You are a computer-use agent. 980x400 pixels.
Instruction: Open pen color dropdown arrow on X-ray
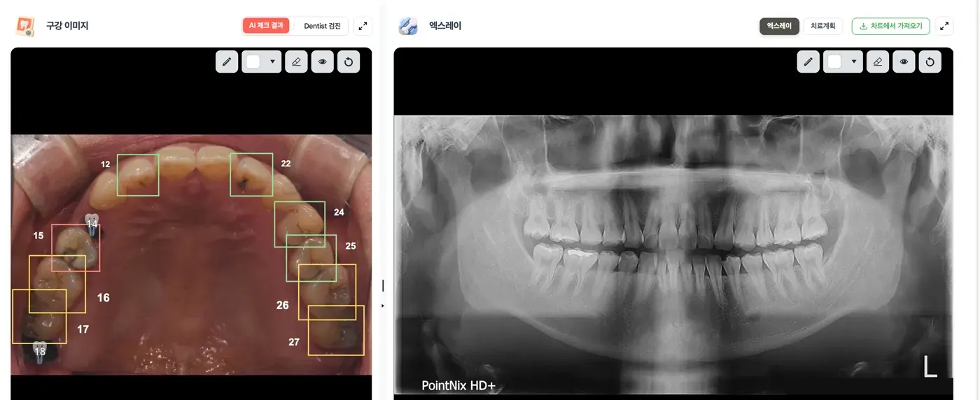click(854, 62)
